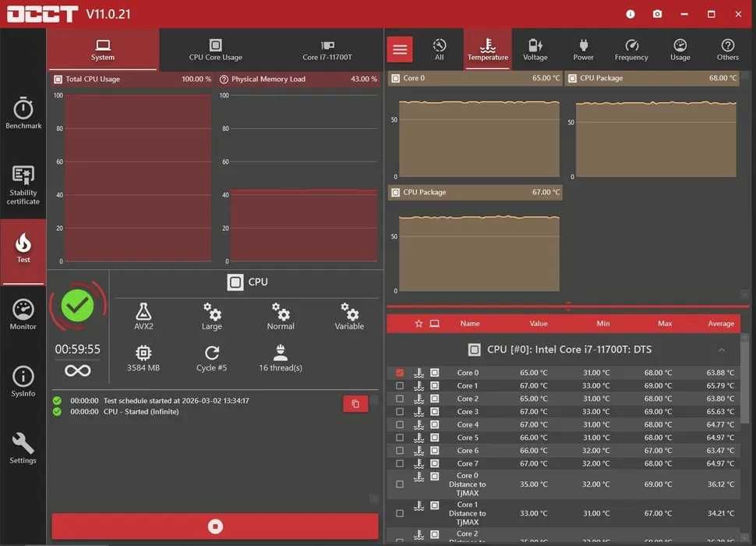Screen dimensions: 756x546
Task: Stop the running test with red button
Action: click(215, 526)
